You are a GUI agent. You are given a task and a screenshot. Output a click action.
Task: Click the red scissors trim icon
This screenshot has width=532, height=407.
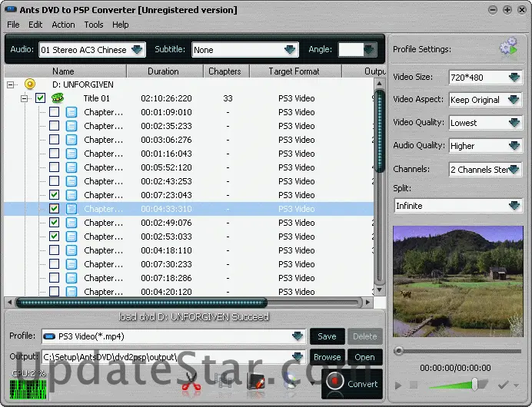click(191, 382)
